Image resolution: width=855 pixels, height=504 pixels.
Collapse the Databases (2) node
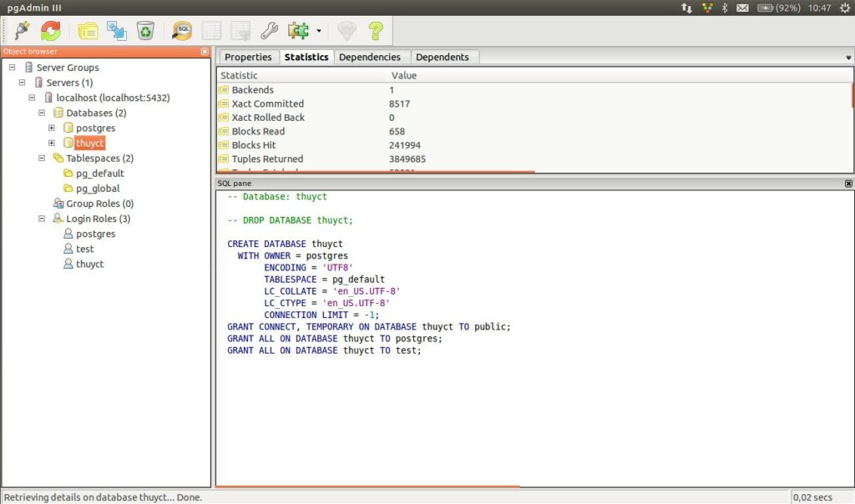(42, 113)
